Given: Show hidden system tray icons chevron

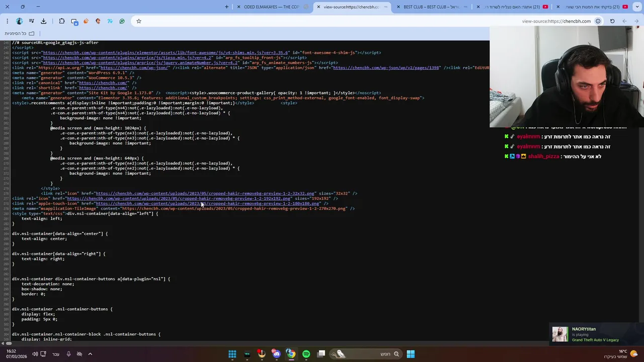Looking at the screenshot, I should pyautogui.click(x=90, y=354).
